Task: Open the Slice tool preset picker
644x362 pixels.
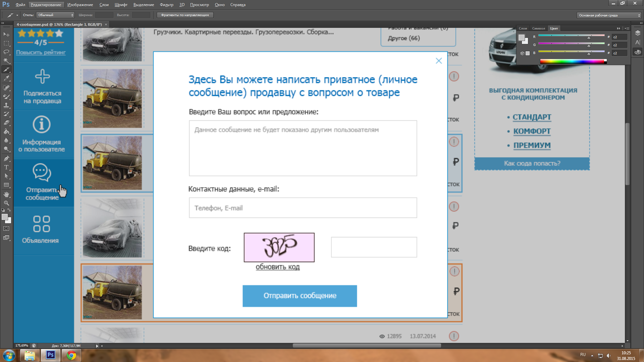Action: 12,15
